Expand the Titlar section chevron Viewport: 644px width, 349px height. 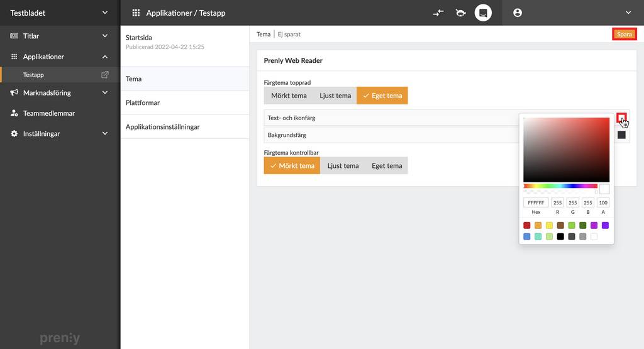tap(105, 36)
